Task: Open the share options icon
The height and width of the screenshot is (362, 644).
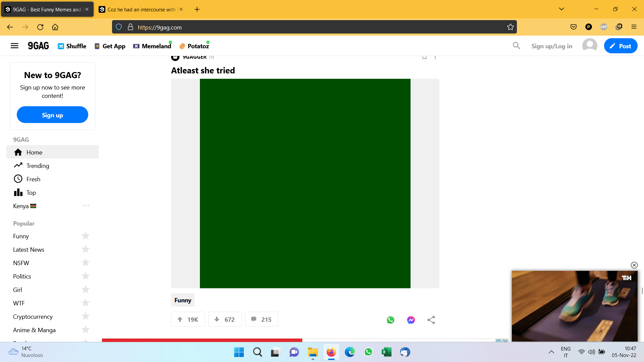Action: 431,320
